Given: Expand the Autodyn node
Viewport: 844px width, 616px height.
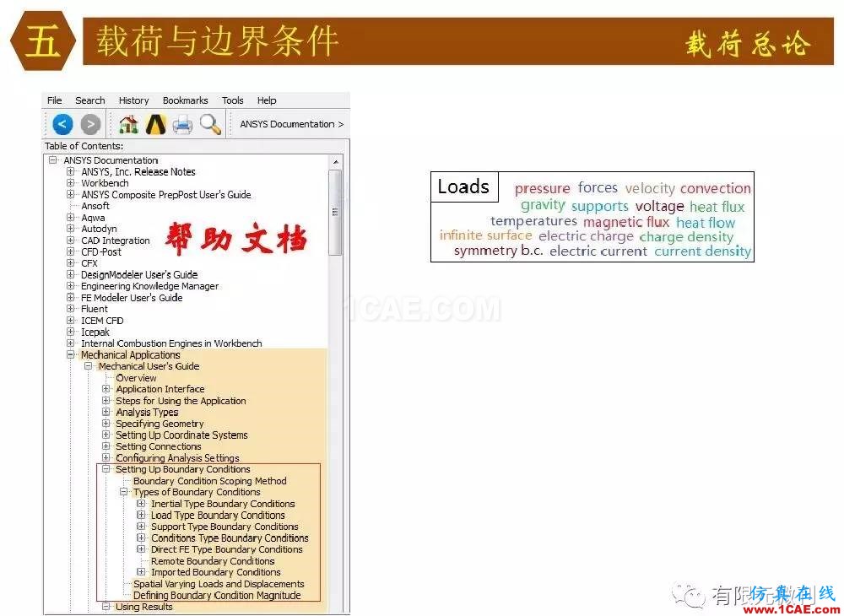Looking at the screenshot, I should pyautogui.click(x=71, y=229).
